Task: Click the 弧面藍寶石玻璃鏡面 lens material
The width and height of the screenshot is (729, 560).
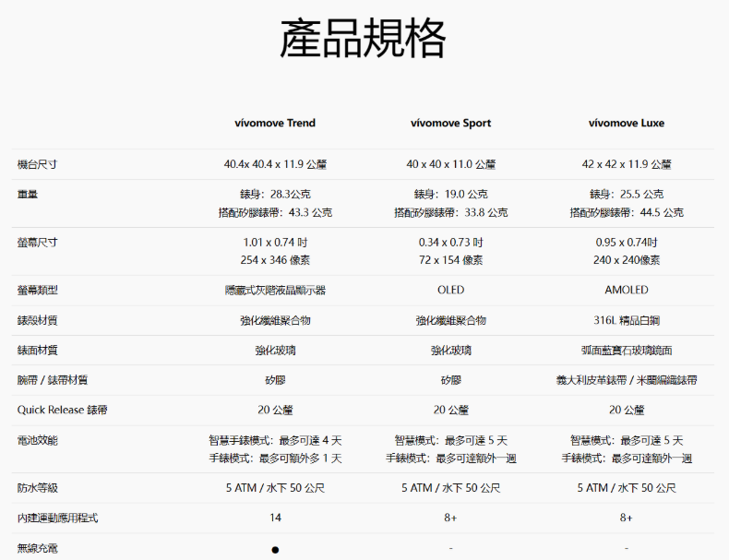Action: pos(627,350)
